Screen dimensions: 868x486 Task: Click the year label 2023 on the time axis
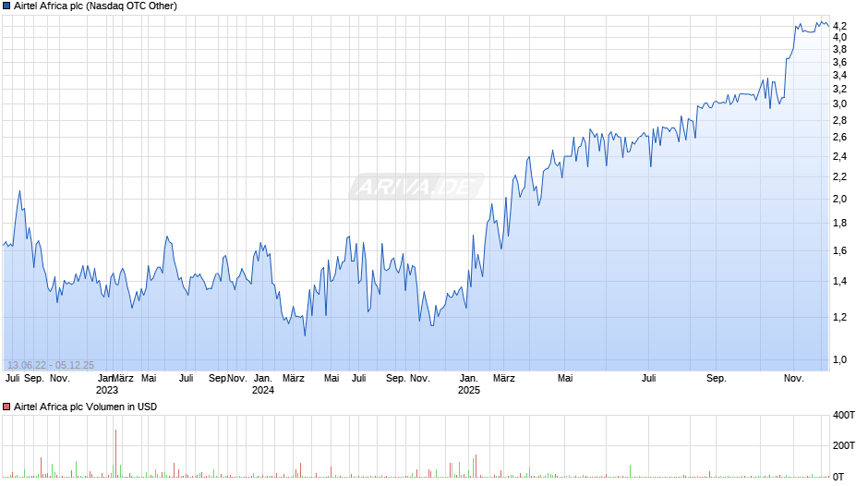(107, 390)
